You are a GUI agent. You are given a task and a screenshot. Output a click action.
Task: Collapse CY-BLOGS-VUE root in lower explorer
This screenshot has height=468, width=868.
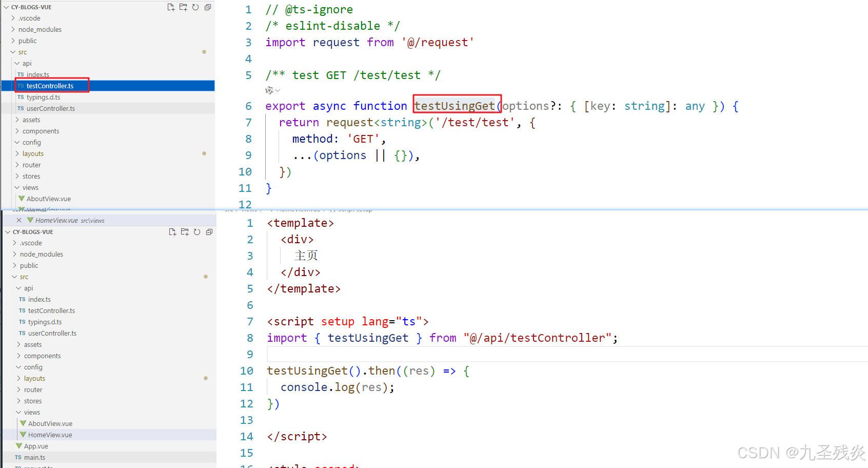pos(110,232)
